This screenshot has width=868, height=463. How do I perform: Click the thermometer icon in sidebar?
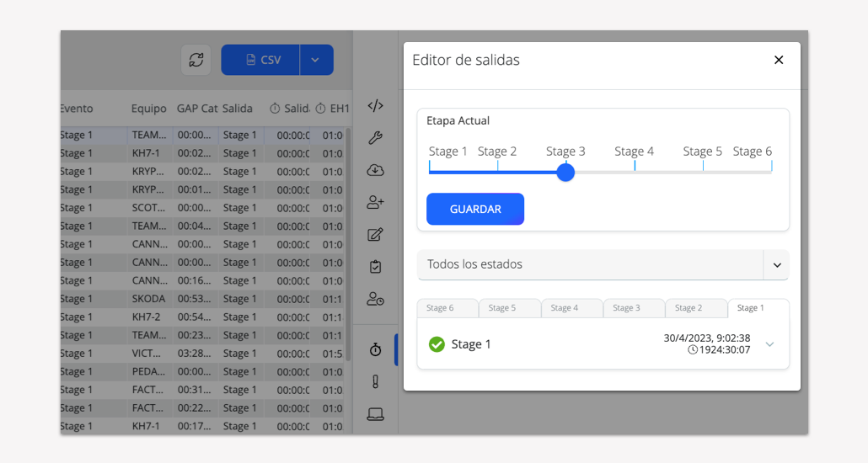[x=376, y=381]
